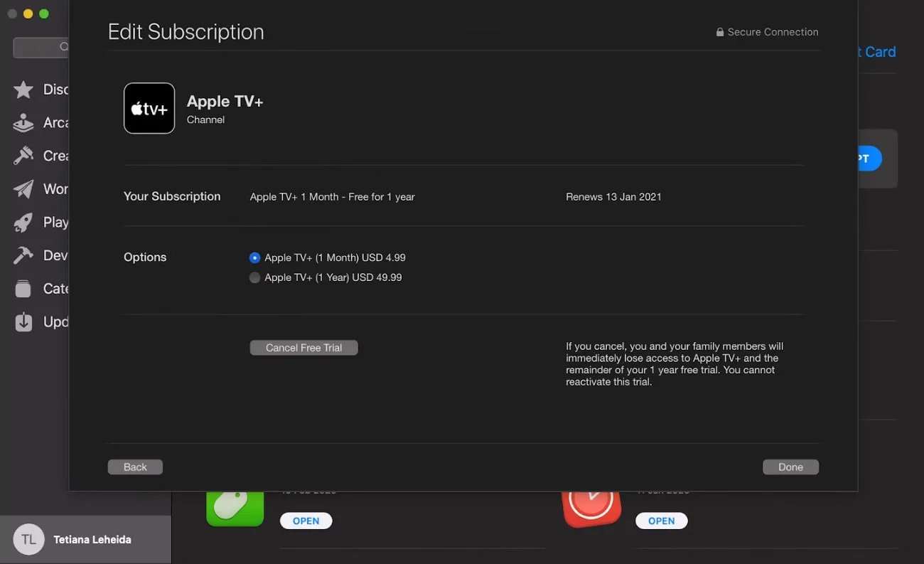Screen dimensions: 924x564
Task: Click the Channel subtitle text
Action: pos(205,119)
